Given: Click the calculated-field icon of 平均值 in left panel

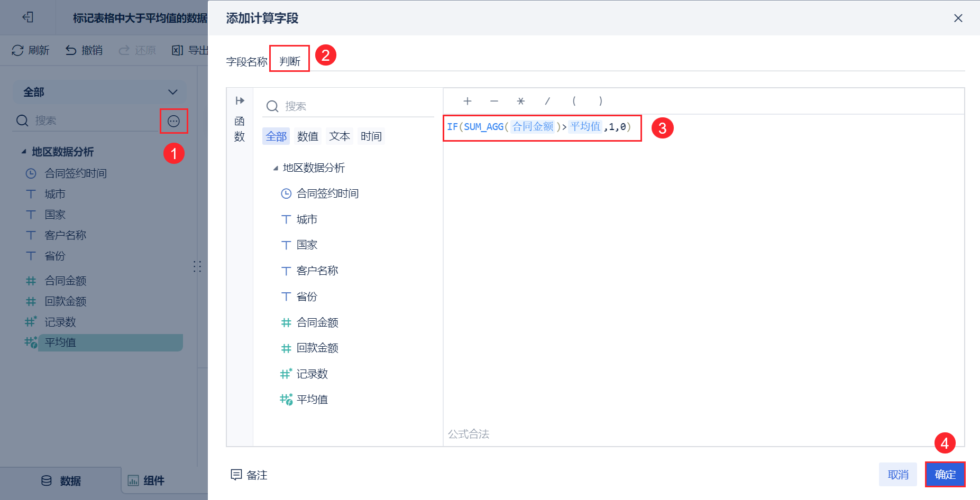Looking at the screenshot, I should coord(31,342).
